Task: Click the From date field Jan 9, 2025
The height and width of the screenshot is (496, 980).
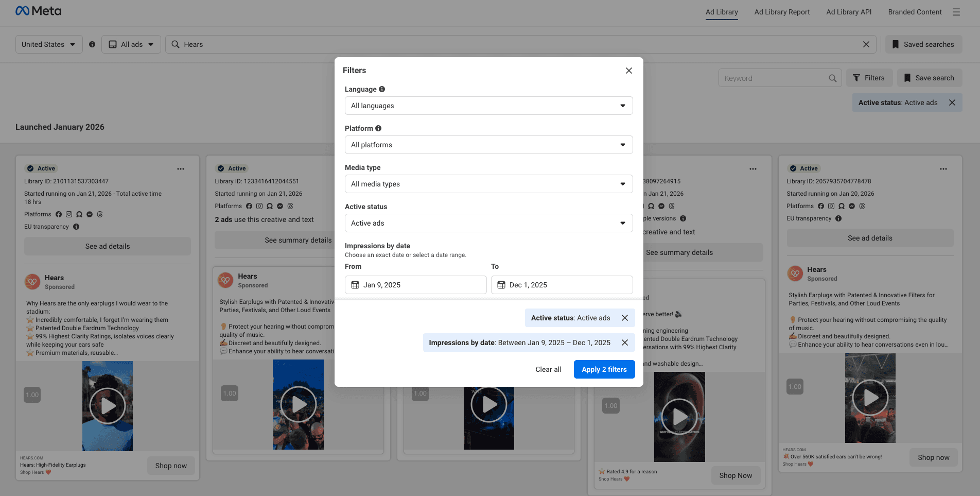Action: [x=416, y=285]
